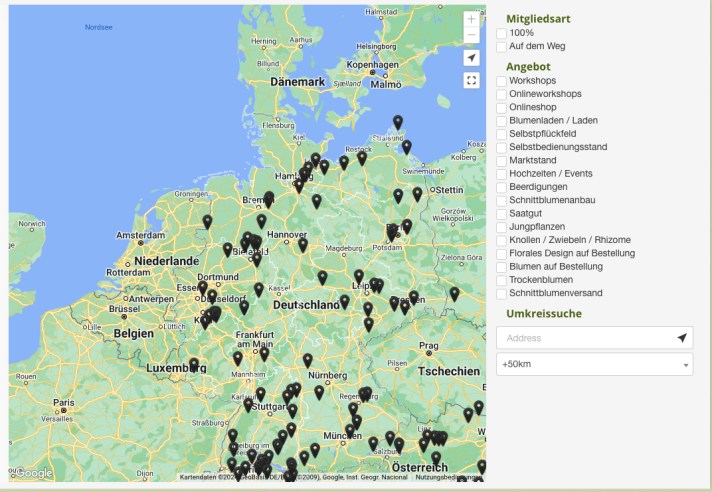Check the Auf dem Weg option
The width and height of the screenshot is (712, 492).
point(501,47)
